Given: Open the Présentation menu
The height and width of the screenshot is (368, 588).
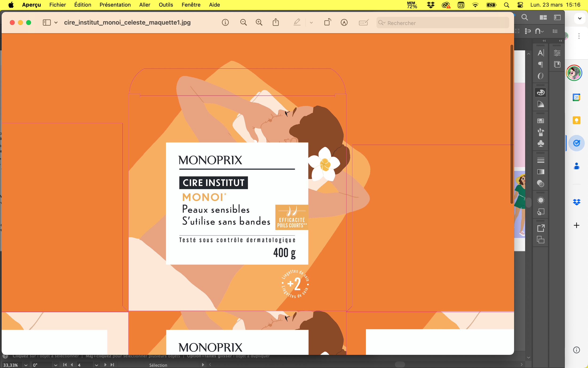Looking at the screenshot, I should pyautogui.click(x=115, y=5).
